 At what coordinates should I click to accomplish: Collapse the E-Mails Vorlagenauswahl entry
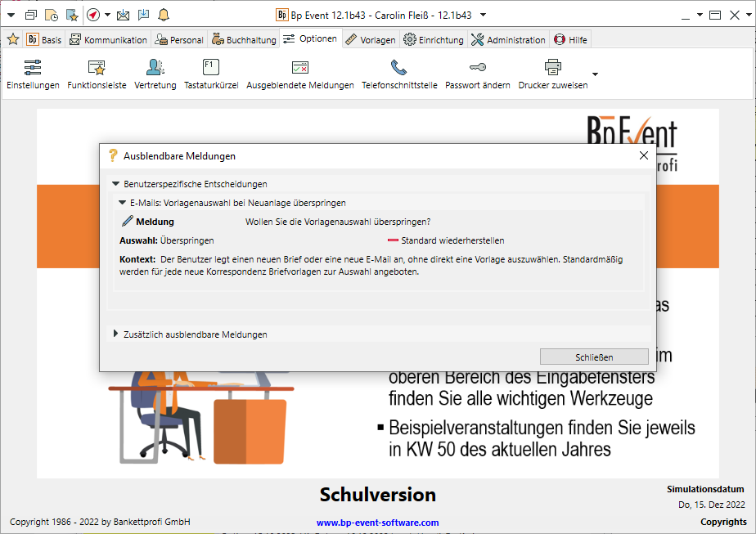122,202
